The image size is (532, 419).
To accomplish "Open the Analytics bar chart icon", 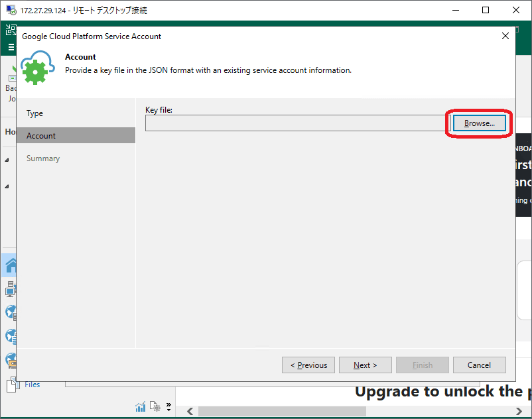I will tap(141, 406).
